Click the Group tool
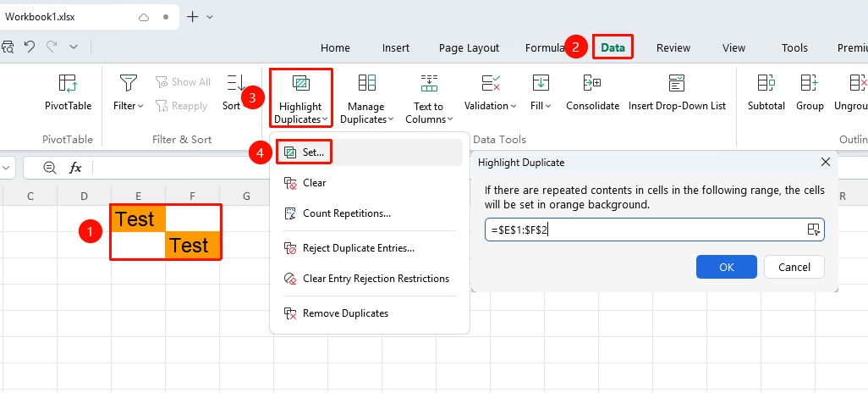This screenshot has width=868, height=393. pos(810,93)
